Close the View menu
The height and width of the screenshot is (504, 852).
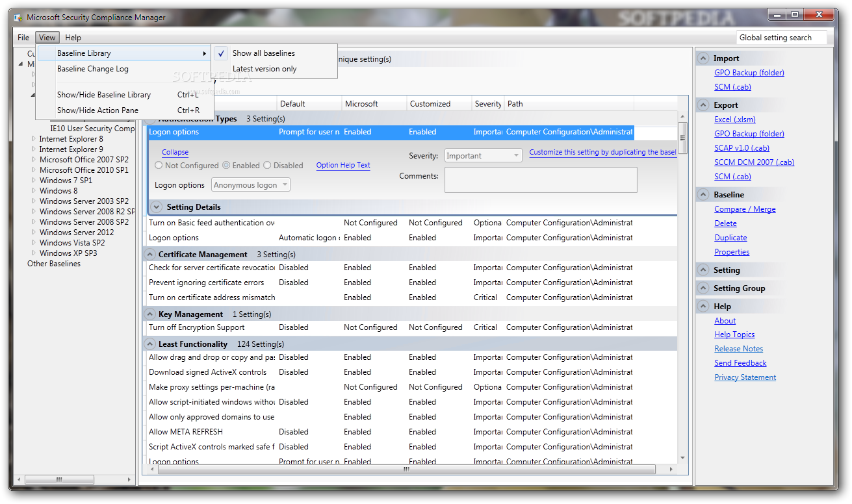pos(47,38)
